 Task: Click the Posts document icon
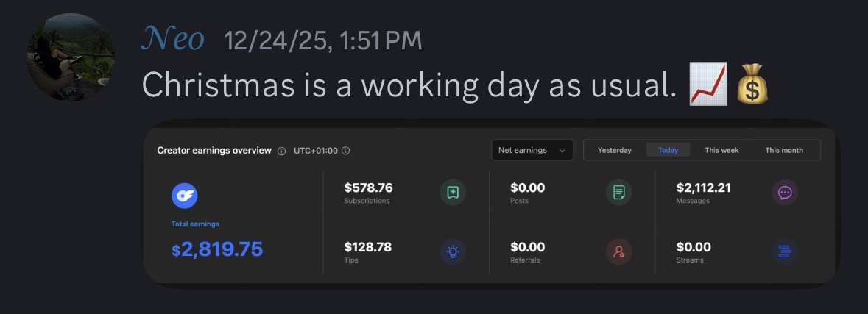point(619,193)
